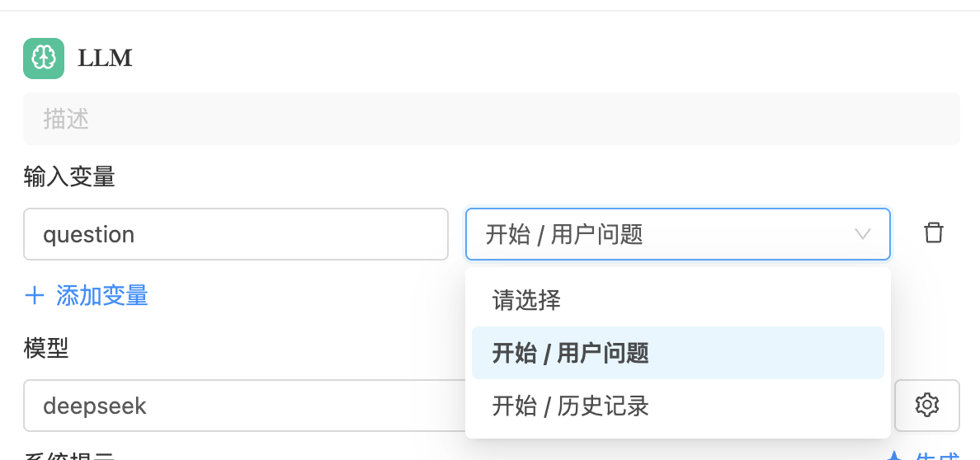Image resolution: width=980 pixels, height=460 pixels.
Task: Click the 开始 / 用户问题 dropdown field
Action: coord(660,234)
